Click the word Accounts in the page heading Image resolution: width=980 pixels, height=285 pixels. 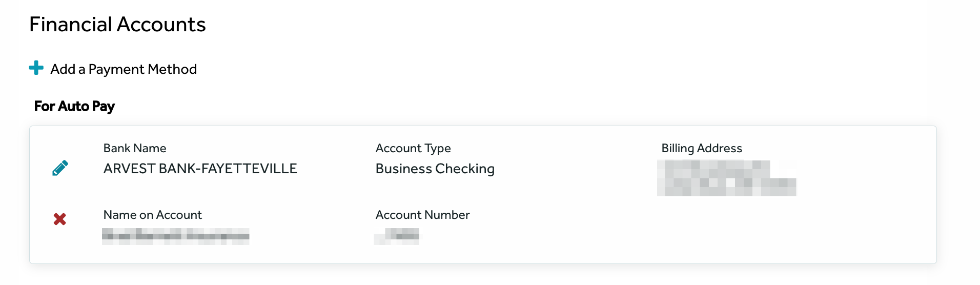[161, 25]
